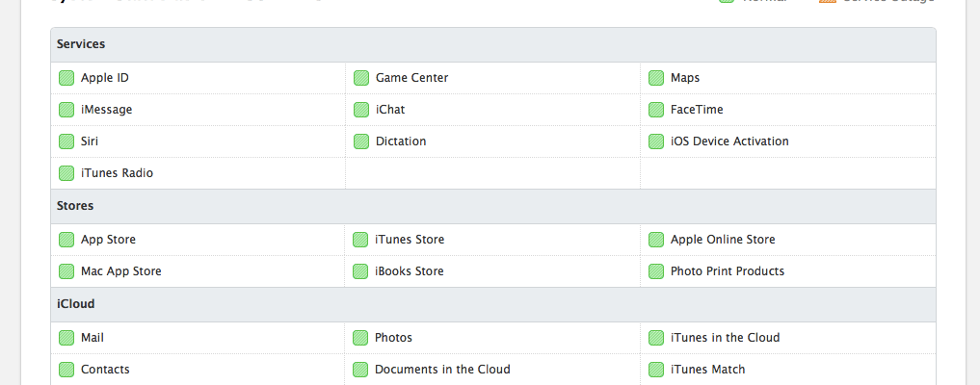The height and width of the screenshot is (385, 980).
Task: Click the green status icon next to Maps
Action: pos(656,78)
